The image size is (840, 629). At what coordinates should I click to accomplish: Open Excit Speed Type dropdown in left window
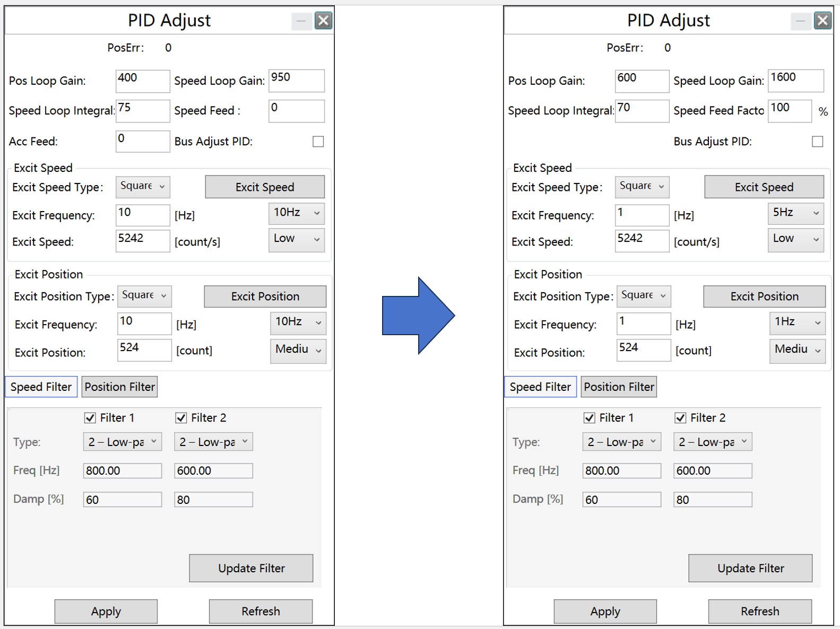pyautogui.click(x=143, y=187)
